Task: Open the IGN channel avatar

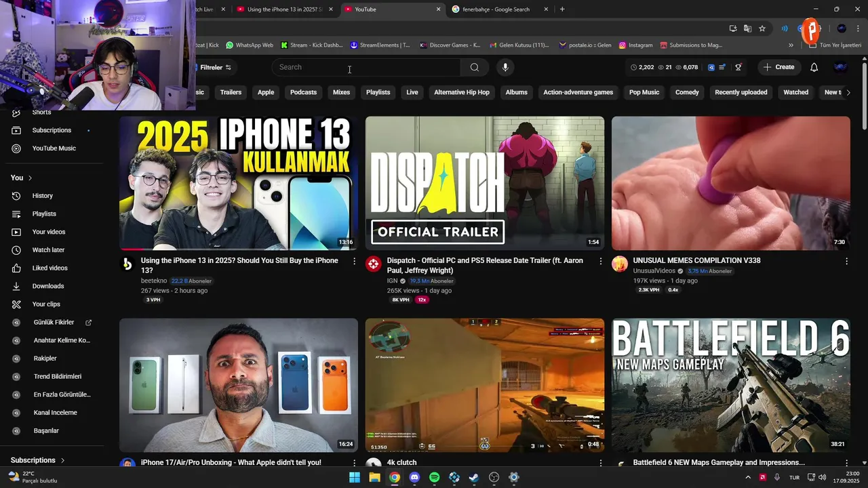Action: tap(374, 264)
